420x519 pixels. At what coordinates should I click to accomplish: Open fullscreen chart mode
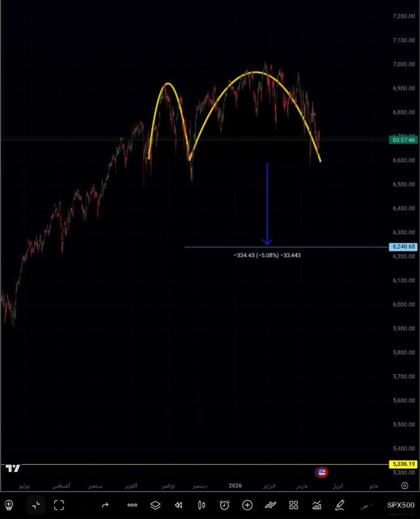(x=59, y=505)
